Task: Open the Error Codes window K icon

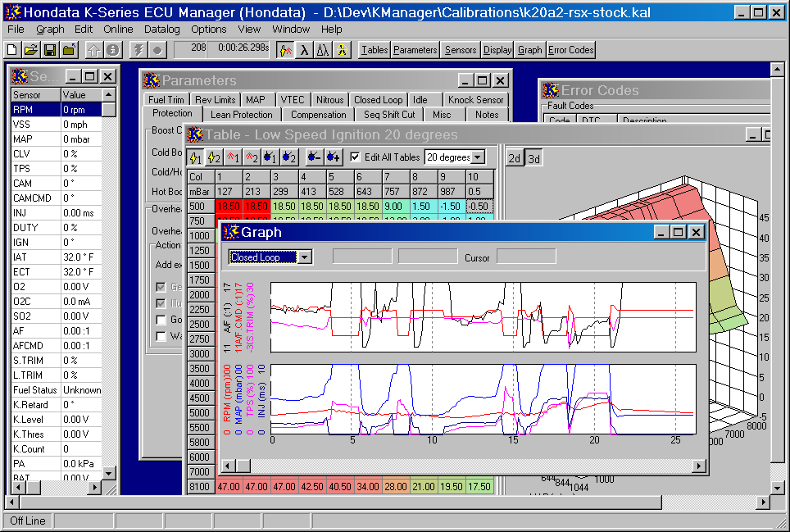Action: [x=550, y=90]
